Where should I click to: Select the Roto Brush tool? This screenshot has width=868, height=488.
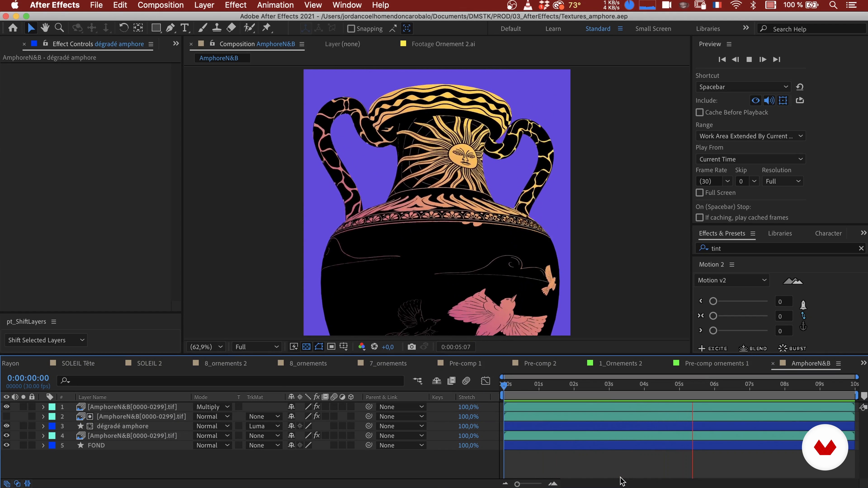[249, 28]
